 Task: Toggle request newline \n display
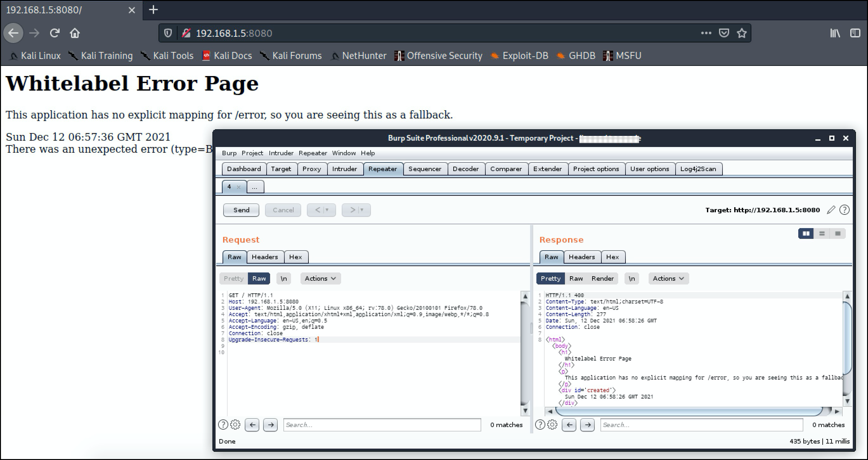point(284,278)
